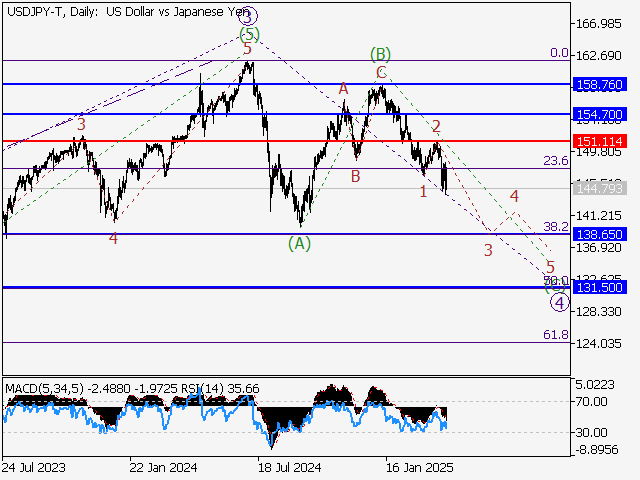Click the 131.500 price level label
Viewport: 640px width, 480px height.
(600, 287)
